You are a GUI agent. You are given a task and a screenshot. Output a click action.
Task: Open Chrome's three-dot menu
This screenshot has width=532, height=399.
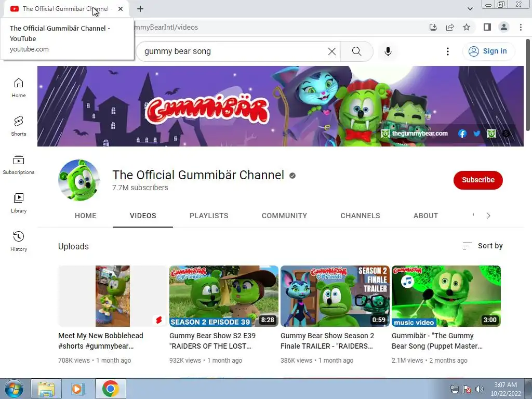(521, 27)
